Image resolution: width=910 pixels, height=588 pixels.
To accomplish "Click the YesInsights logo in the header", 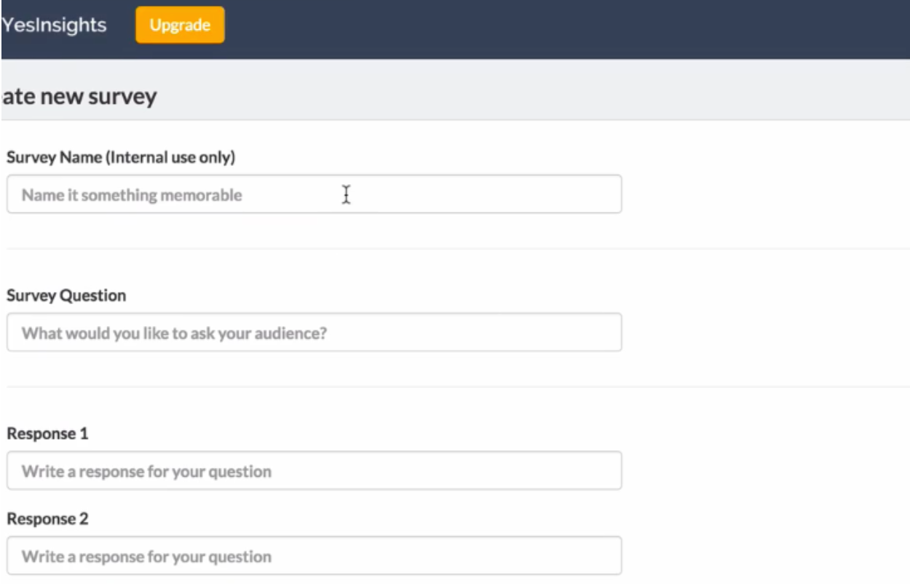I will (x=53, y=25).
